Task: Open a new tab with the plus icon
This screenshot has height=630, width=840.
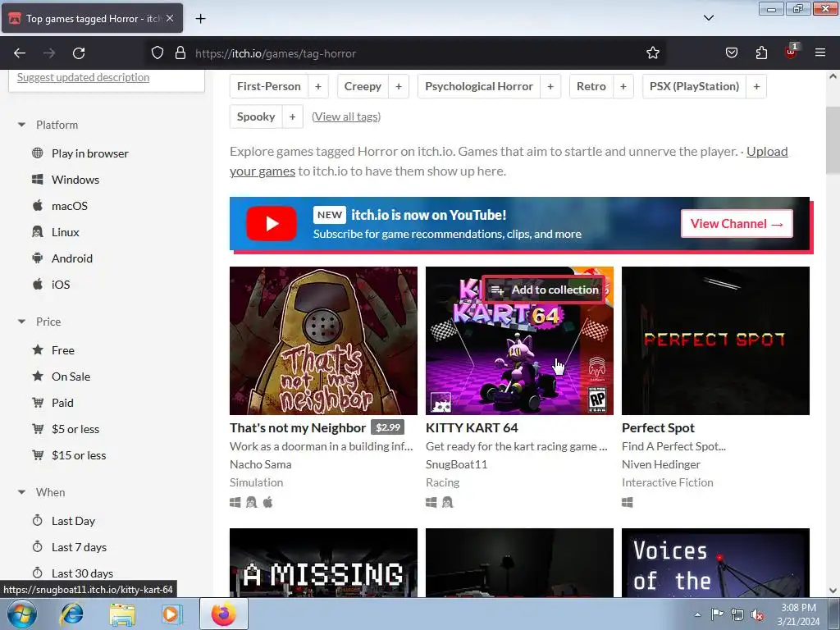Action: click(200, 19)
